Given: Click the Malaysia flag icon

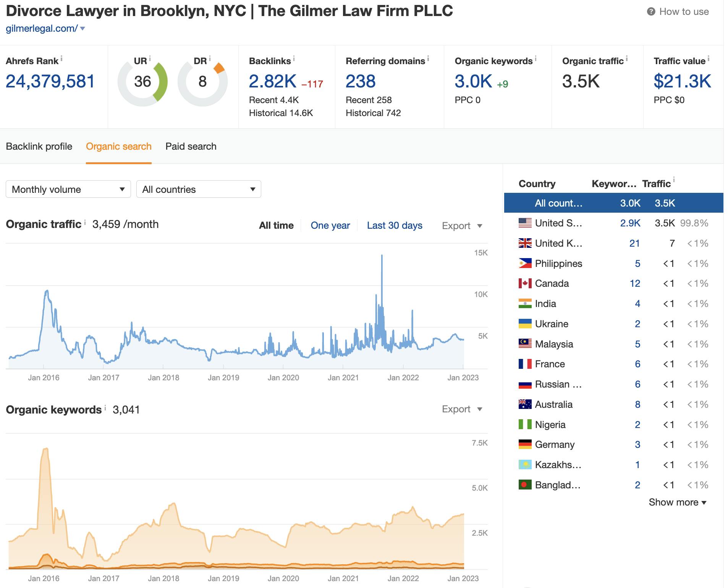Looking at the screenshot, I should coord(525,344).
